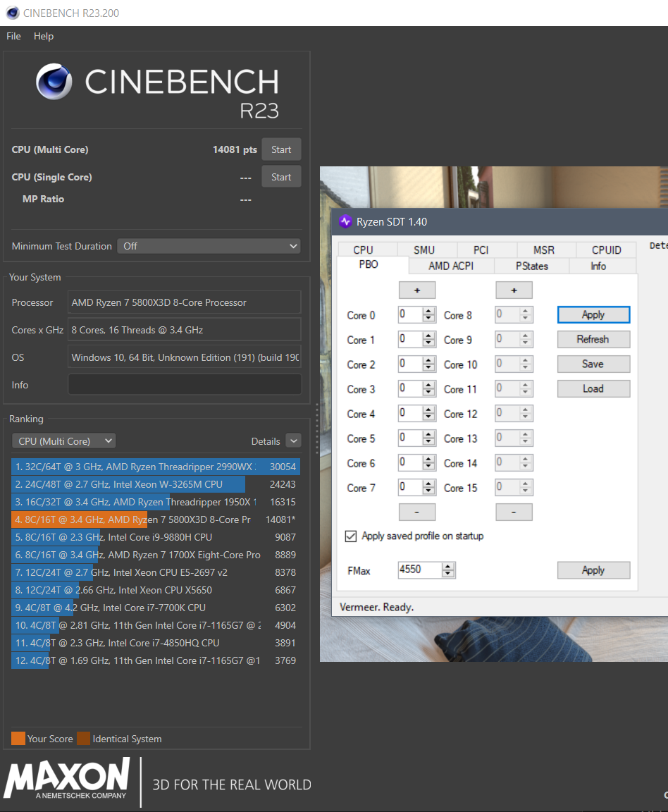The width and height of the screenshot is (668, 812).
Task: Increase FMax value with up arrow
Action: [448, 567]
